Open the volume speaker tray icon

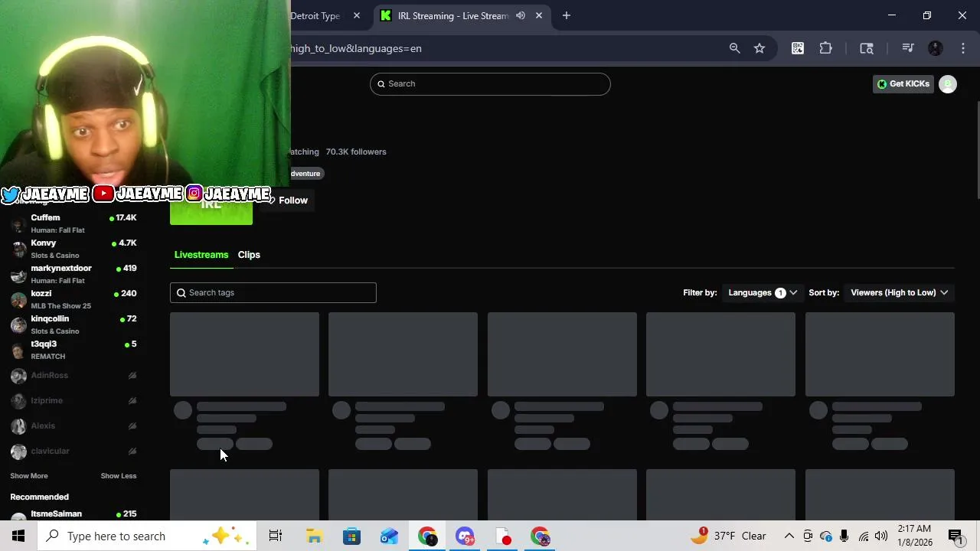(881, 536)
